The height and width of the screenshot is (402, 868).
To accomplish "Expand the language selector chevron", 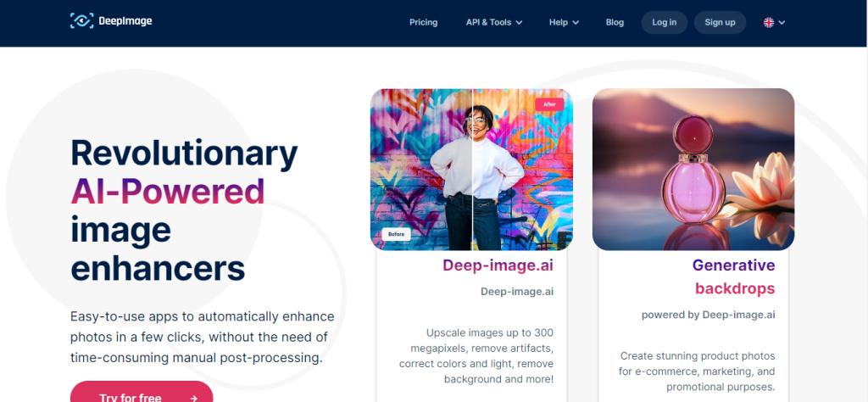I will tap(782, 23).
